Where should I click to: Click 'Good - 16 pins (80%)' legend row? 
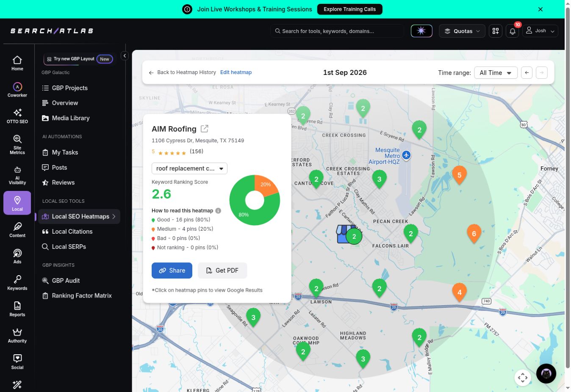pos(181,220)
